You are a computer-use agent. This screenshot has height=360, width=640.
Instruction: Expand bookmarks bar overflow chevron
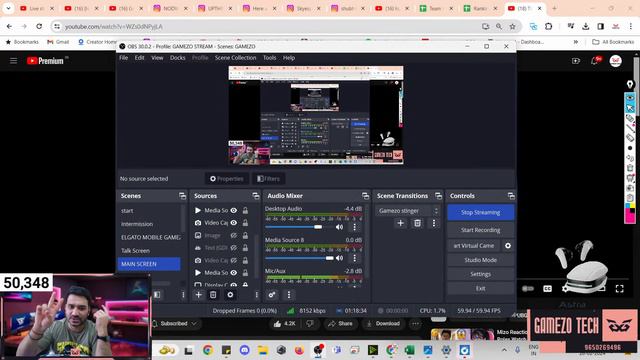pyautogui.click(x=576, y=42)
